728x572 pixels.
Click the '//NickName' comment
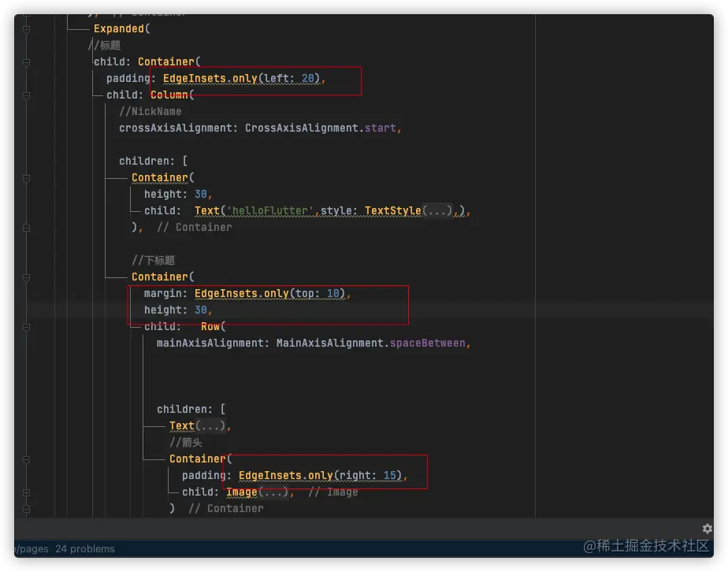(x=150, y=111)
